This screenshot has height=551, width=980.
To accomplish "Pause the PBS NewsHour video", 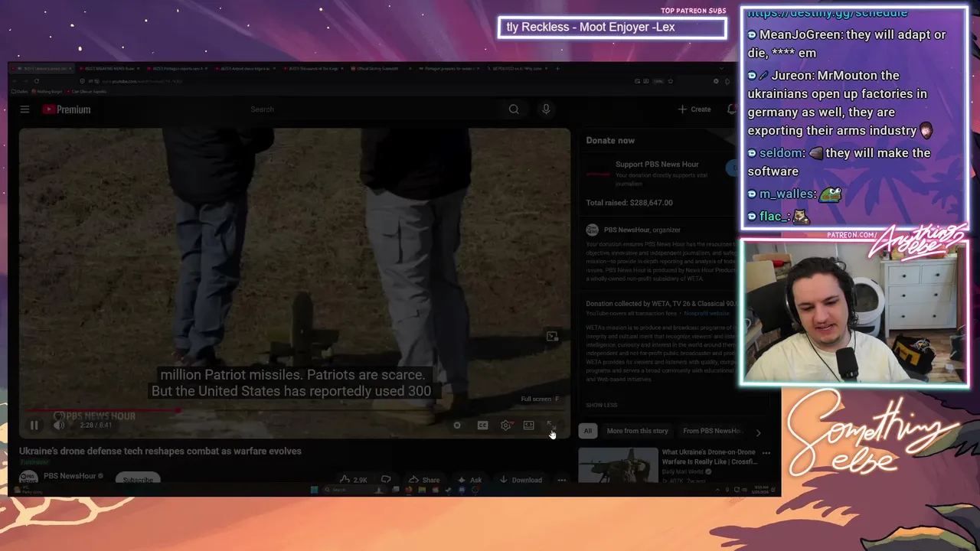I will coord(34,425).
